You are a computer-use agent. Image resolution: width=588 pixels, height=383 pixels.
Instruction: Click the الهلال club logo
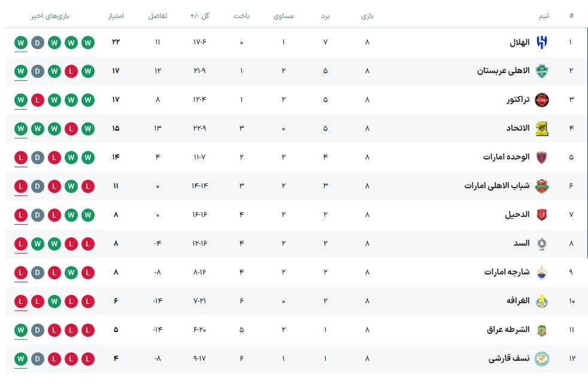coord(541,42)
